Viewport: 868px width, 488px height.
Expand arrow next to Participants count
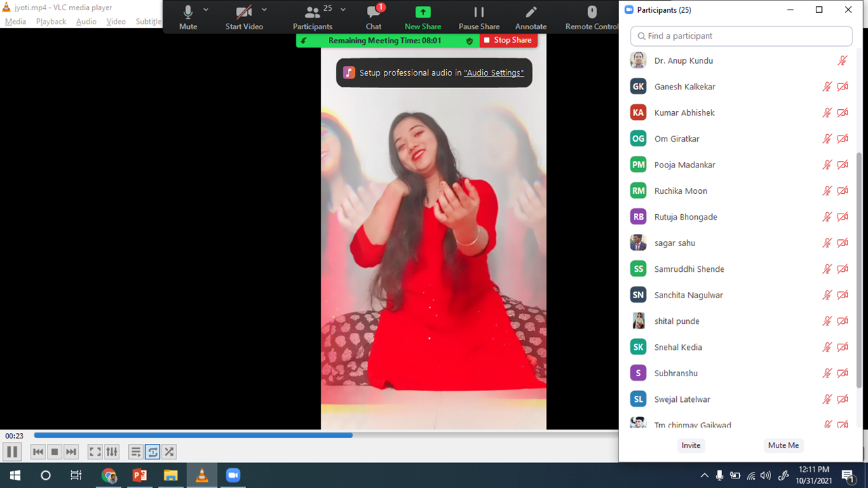point(343,10)
